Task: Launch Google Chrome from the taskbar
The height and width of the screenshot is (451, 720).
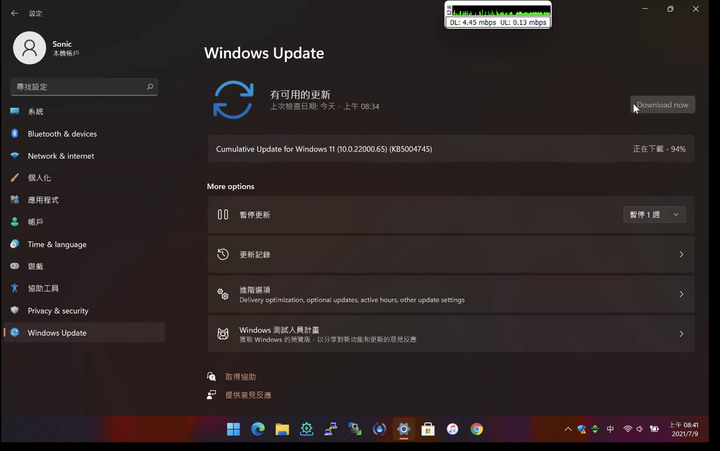Action: click(477, 429)
